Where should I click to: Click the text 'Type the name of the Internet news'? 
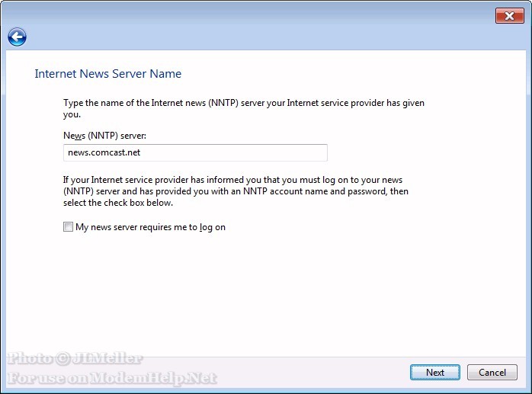coord(134,103)
